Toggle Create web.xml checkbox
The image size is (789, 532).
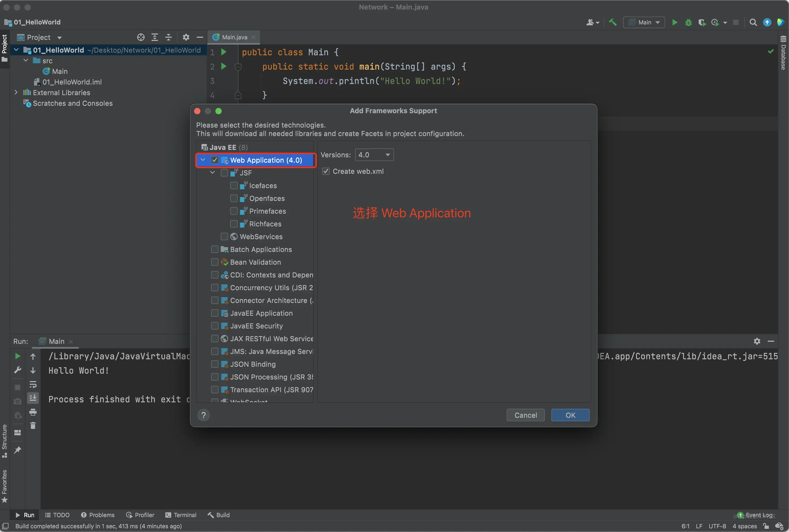[x=326, y=171]
